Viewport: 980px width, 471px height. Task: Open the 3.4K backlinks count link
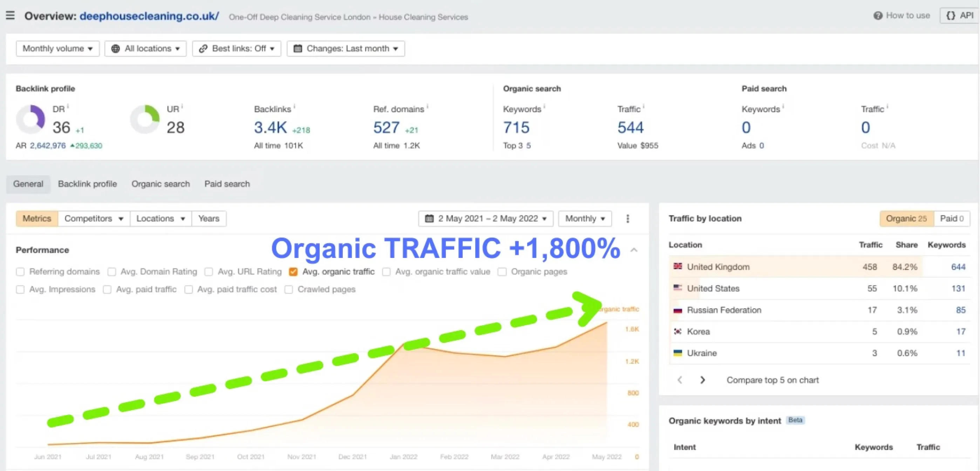pos(271,128)
